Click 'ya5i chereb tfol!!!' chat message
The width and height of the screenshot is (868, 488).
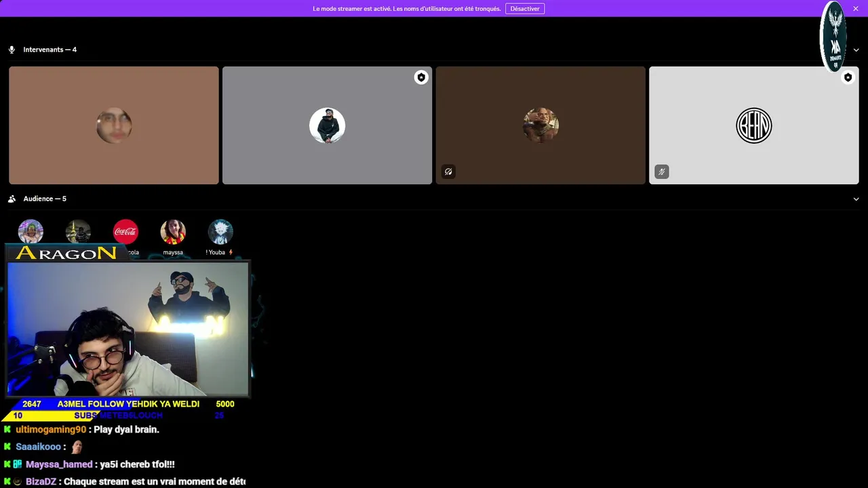137,464
